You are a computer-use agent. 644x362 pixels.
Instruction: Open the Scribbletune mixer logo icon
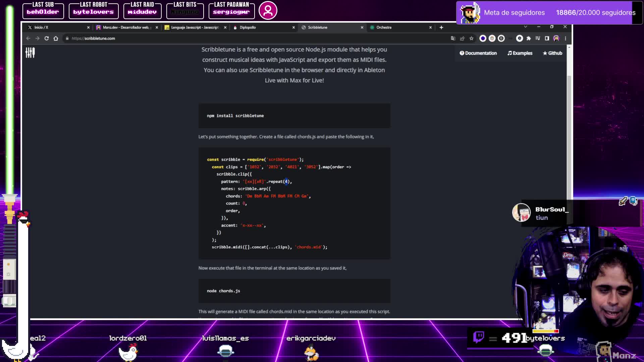tap(30, 53)
